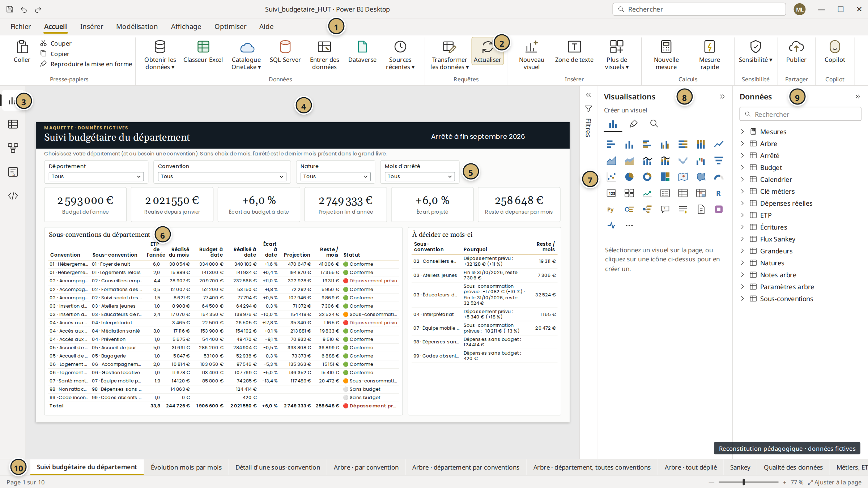Expand the Budget table in Données
The height and width of the screenshot is (488, 868).
coord(743,167)
